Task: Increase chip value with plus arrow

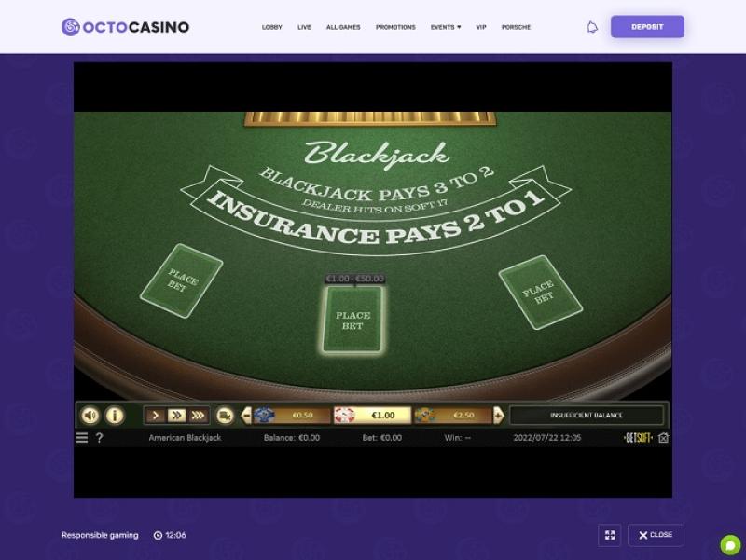Action: click(x=498, y=415)
